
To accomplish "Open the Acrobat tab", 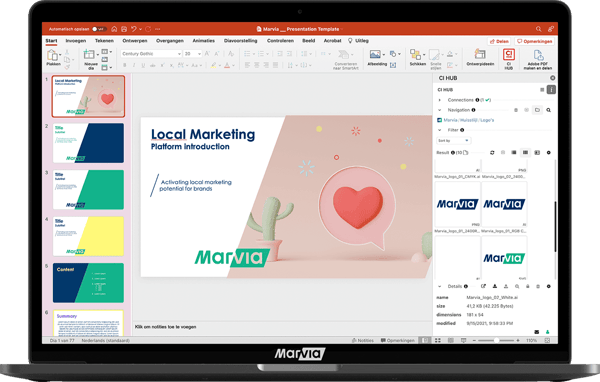I will point(333,41).
